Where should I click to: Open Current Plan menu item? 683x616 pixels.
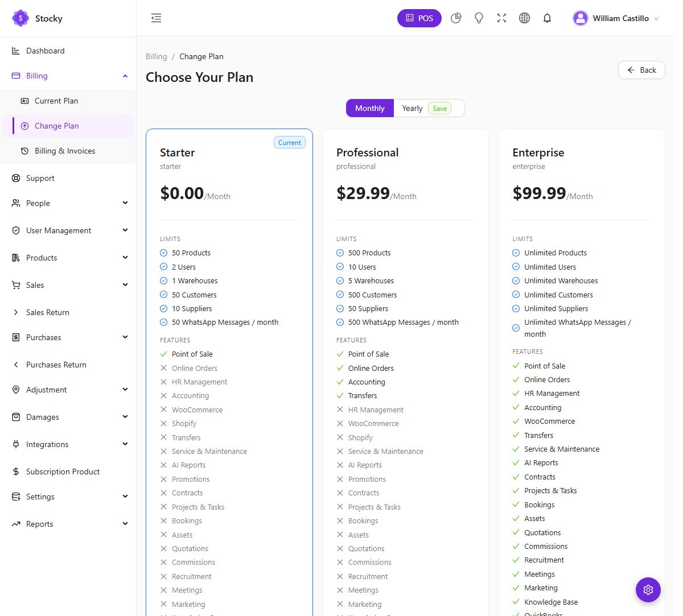coord(68,101)
